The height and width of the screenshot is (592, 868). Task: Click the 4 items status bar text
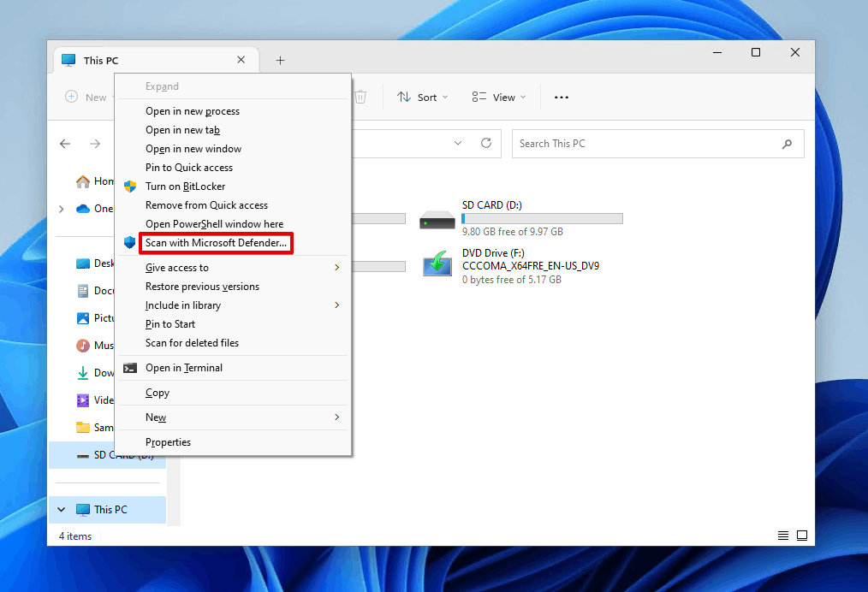point(75,536)
